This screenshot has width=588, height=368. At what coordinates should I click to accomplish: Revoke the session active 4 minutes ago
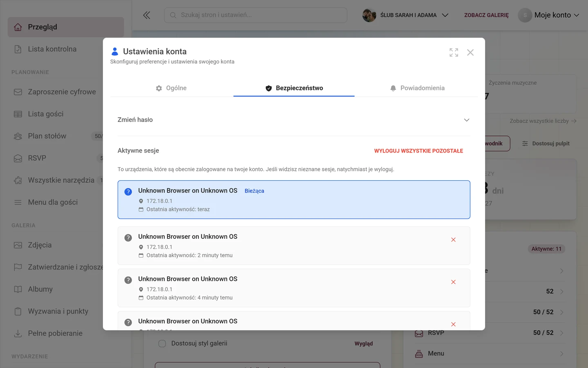click(453, 282)
